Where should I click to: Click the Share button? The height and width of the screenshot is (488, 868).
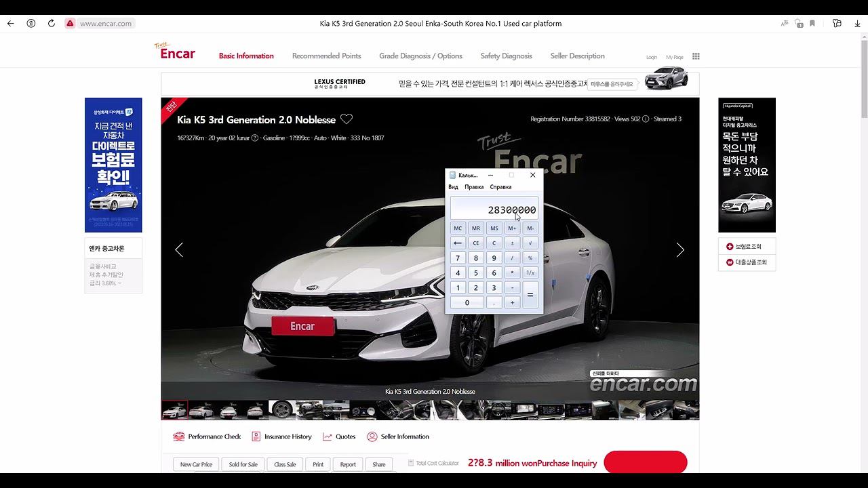pos(379,464)
